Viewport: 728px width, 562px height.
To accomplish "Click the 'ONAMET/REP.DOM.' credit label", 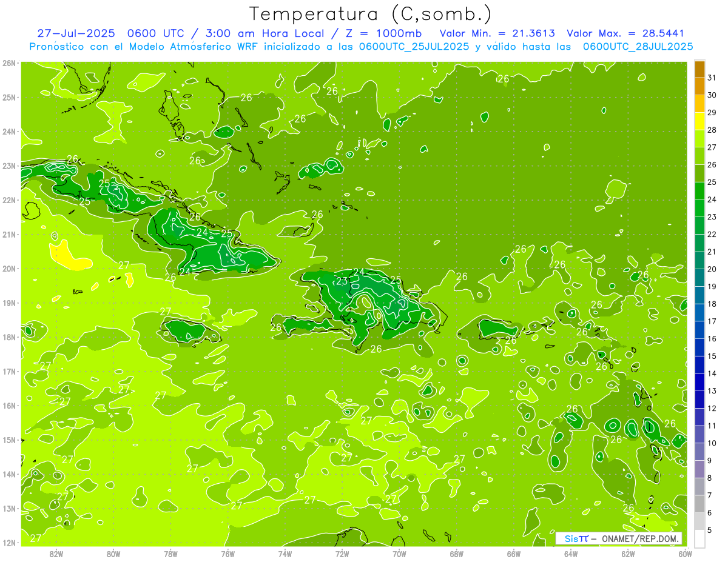I will pyautogui.click(x=641, y=538).
